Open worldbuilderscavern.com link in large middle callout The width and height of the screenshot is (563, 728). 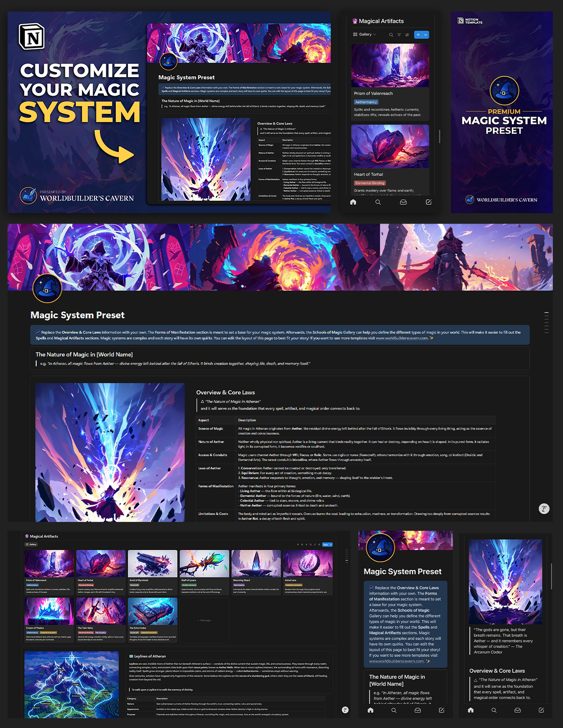pyautogui.click(x=401, y=338)
